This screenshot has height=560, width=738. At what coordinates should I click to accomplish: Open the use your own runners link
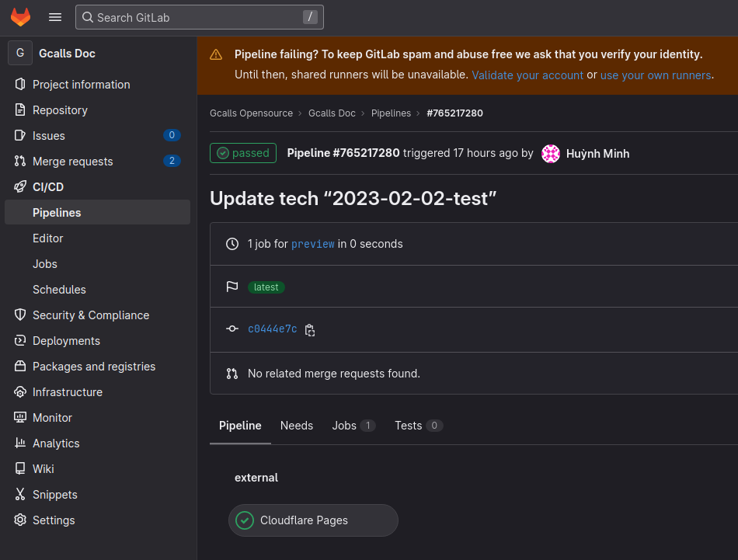click(x=655, y=75)
